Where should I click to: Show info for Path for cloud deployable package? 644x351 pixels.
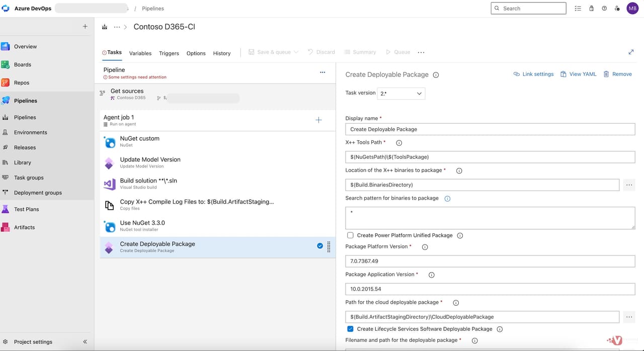click(x=456, y=303)
